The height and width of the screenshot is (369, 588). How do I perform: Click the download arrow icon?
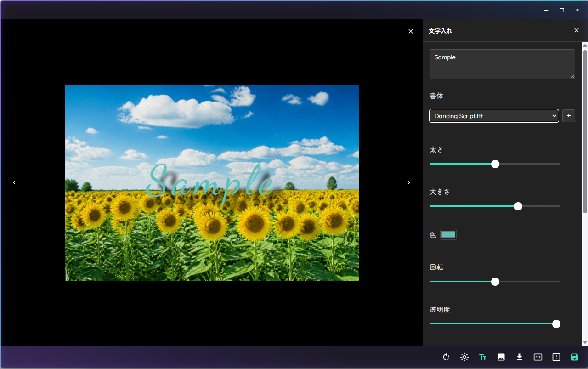coord(520,357)
